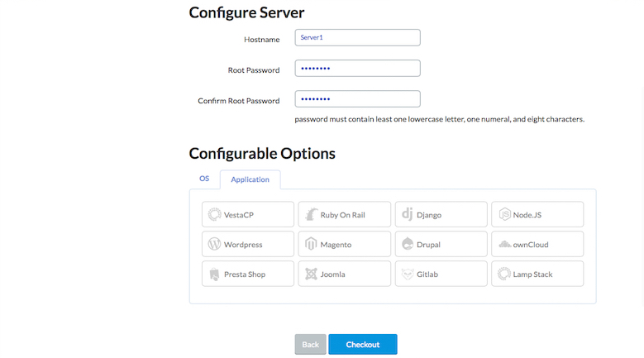The image size is (644, 358).
Task: Click the Ruby On Rail icon
Action: point(310,215)
